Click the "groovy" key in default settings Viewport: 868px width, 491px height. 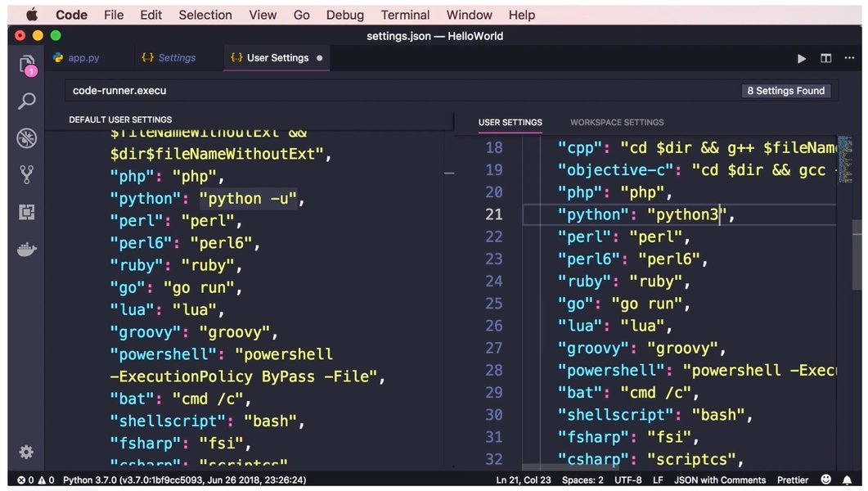[x=145, y=332]
